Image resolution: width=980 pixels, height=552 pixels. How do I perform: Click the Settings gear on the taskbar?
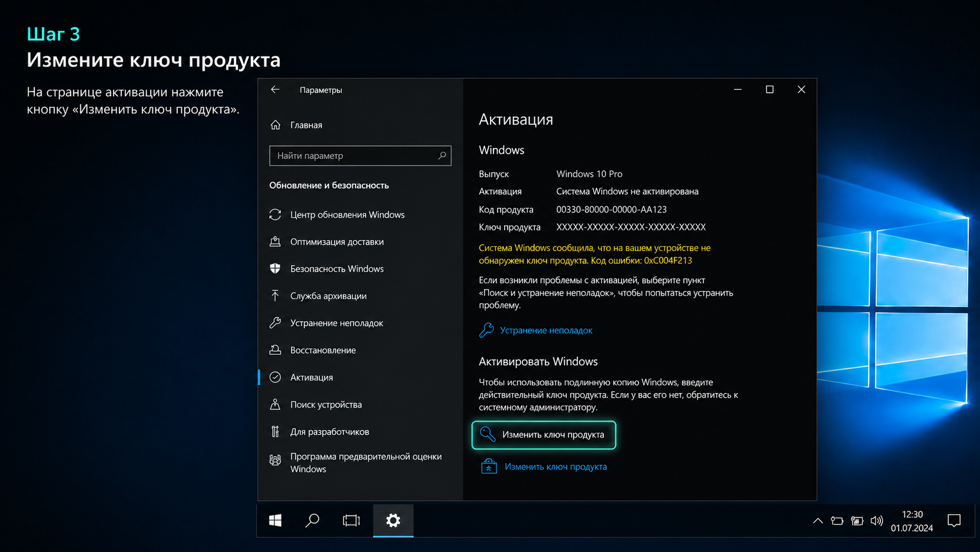coord(393,520)
